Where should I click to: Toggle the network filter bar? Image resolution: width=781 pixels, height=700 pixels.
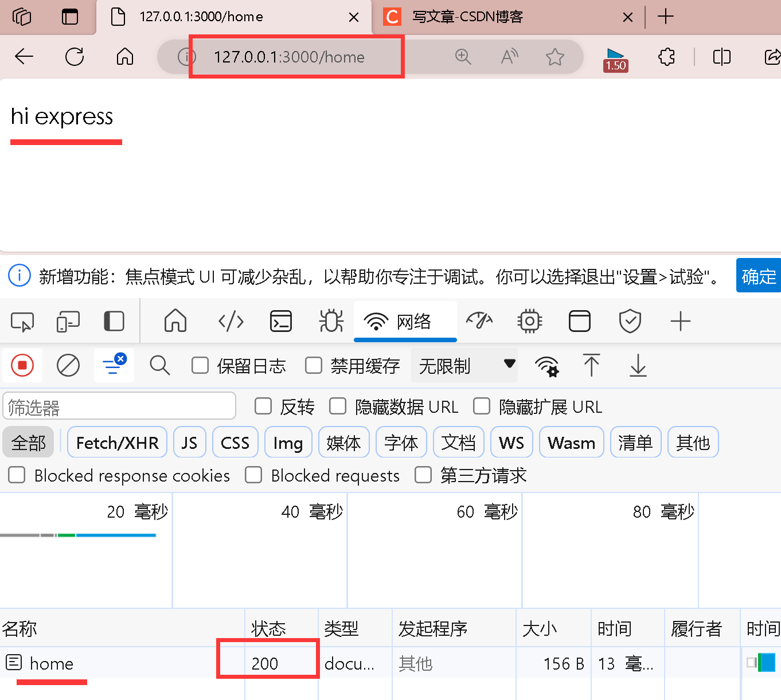(114, 365)
